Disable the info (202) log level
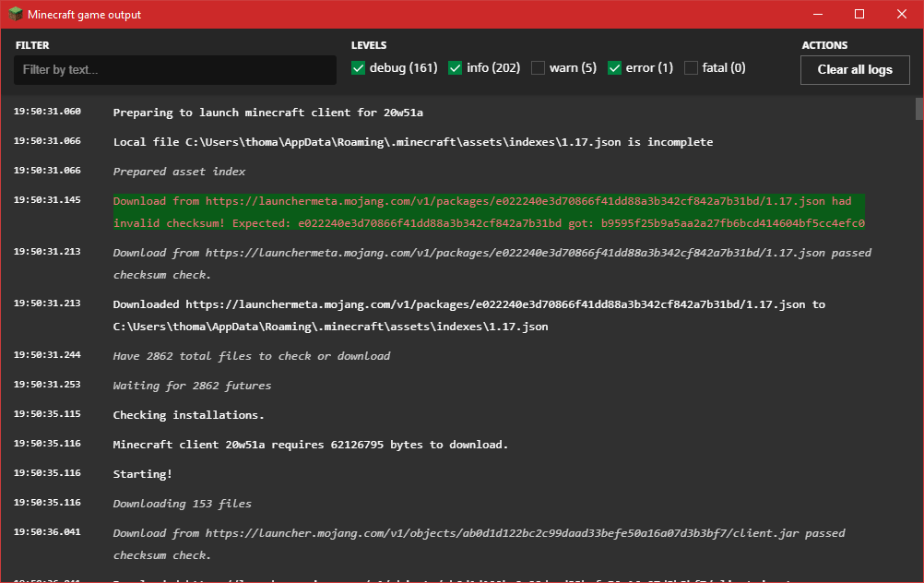Screen dimensions: 924x583 point(456,68)
